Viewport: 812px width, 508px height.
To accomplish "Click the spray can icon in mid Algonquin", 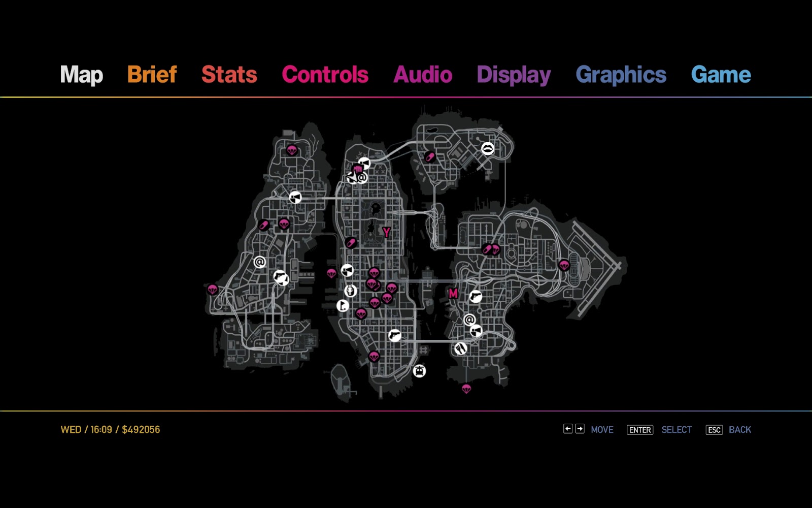I will (347, 270).
